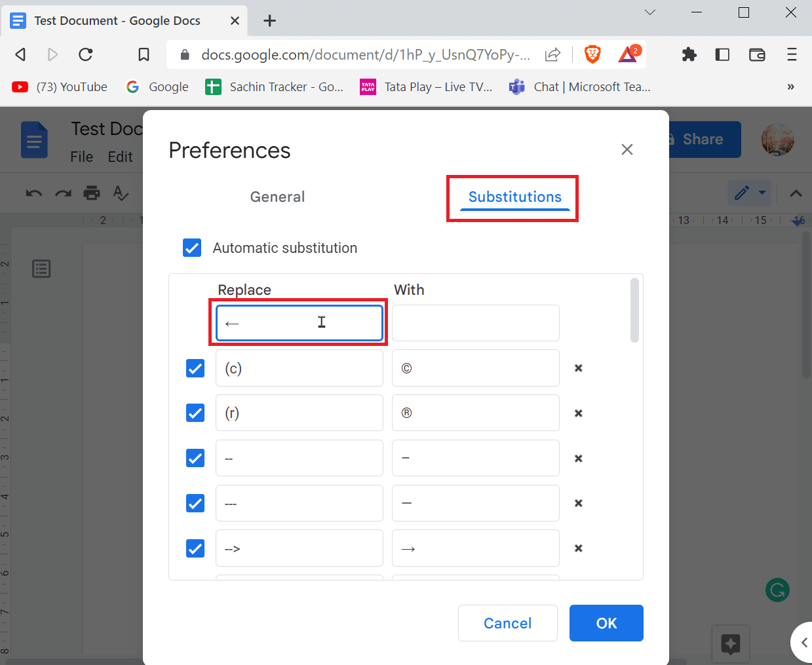Open the Print icon
Image resolution: width=812 pixels, height=665 pixels.
coord(92,193)
